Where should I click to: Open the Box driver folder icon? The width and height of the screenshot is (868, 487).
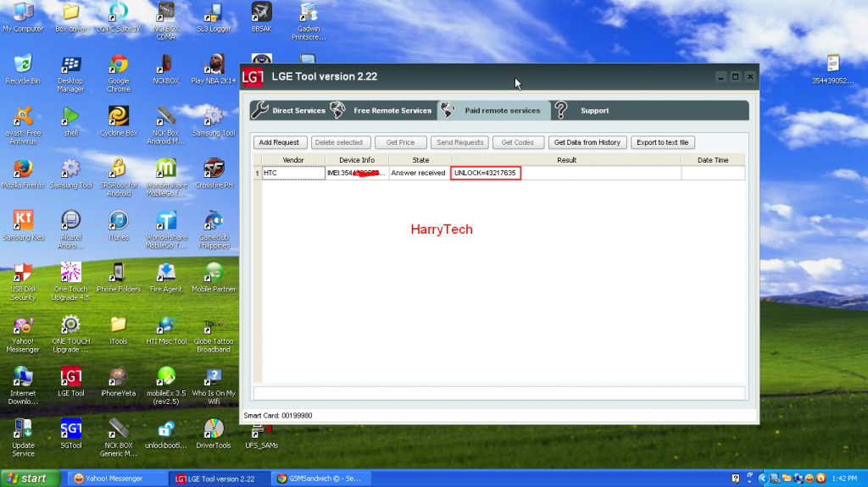point(71,17)
